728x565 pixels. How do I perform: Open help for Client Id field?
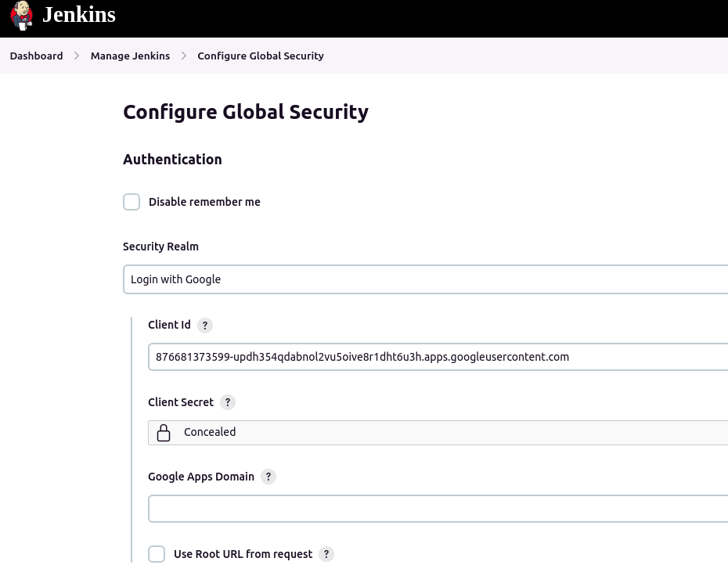click(204, 326)
